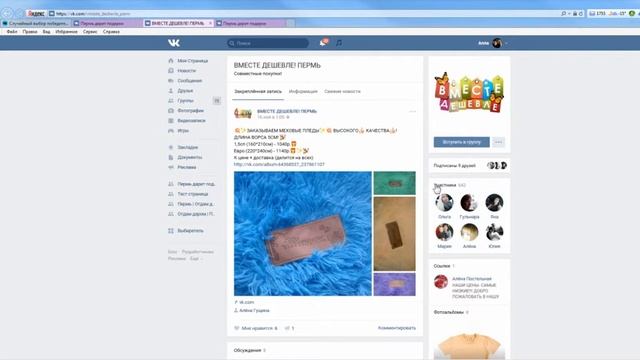The height and width of the screenshot is (360, 640).
Task: Open member Ольга's avatar
Action: (444, 202)
